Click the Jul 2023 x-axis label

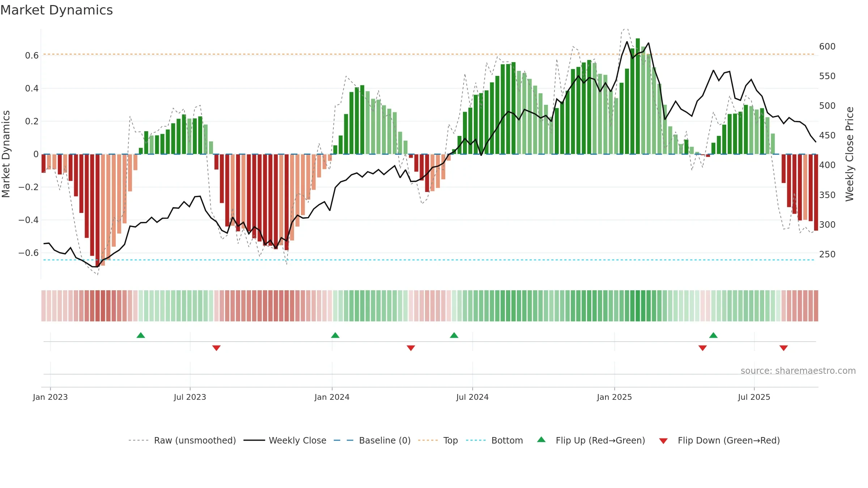click(x=190, y=397)
